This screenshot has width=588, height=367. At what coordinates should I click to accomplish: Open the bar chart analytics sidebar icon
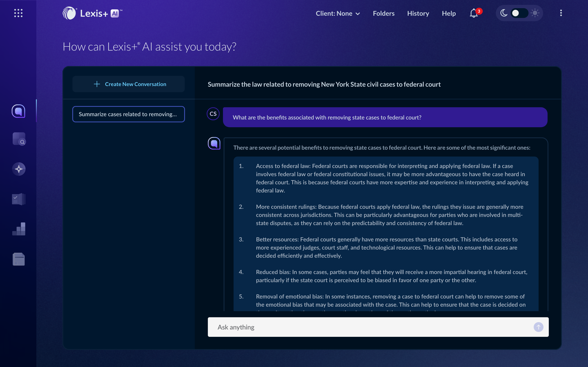click(19, 229)
